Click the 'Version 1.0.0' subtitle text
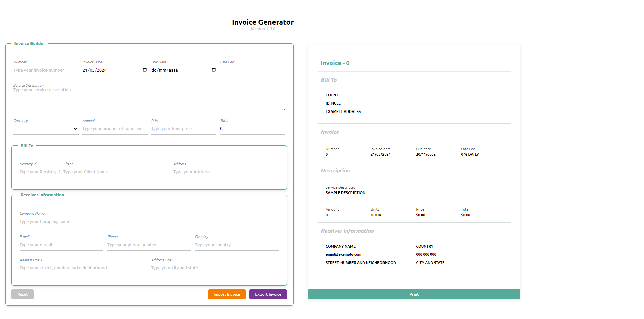Image resolution: width=644 pixels, height=319 pixels. point(263,29)
